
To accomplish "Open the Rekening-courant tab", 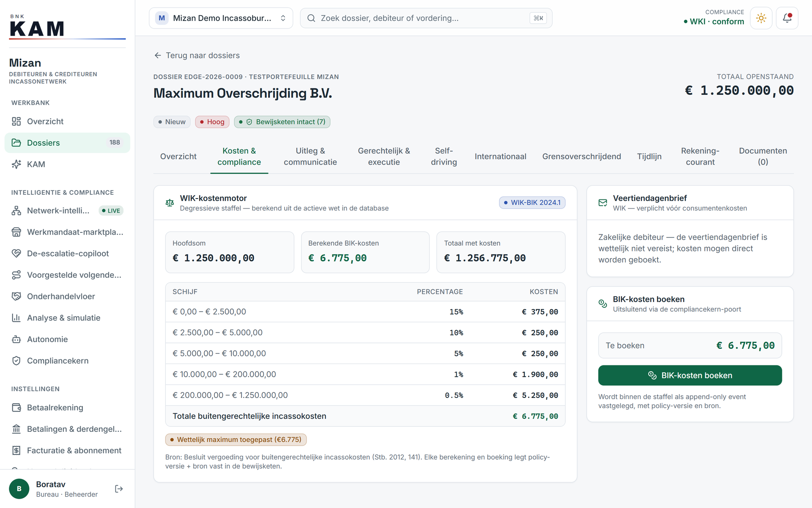I will click(700, 157).
